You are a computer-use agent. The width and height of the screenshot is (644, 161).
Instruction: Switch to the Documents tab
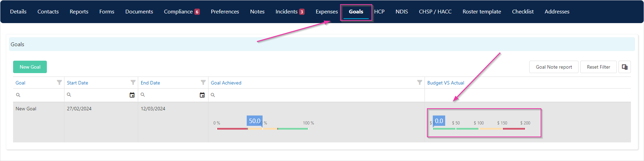pyautogui.click(x=139, y=12)
